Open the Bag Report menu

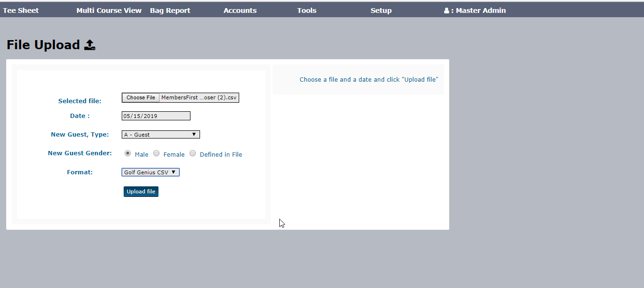(170, 11)
